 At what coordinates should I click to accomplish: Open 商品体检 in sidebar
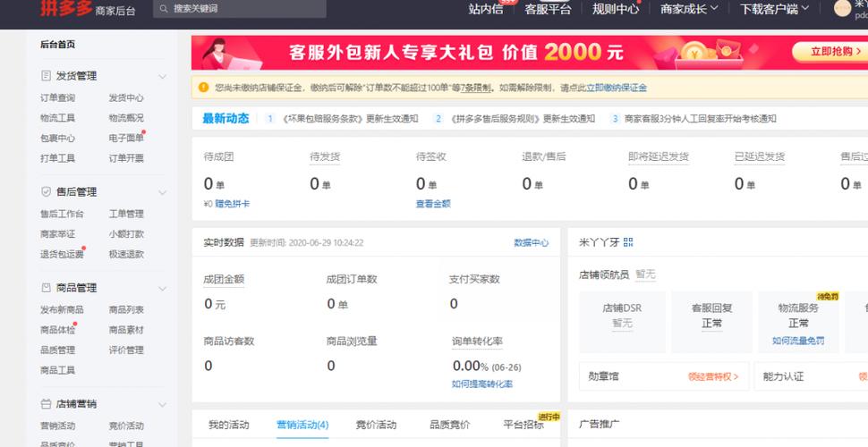57,330
